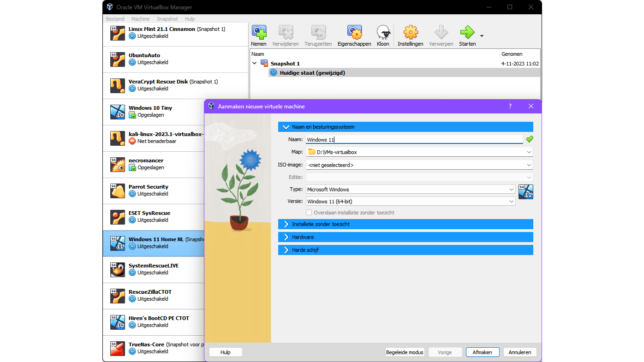Select the necromancer VM icon

pos(118,165)
